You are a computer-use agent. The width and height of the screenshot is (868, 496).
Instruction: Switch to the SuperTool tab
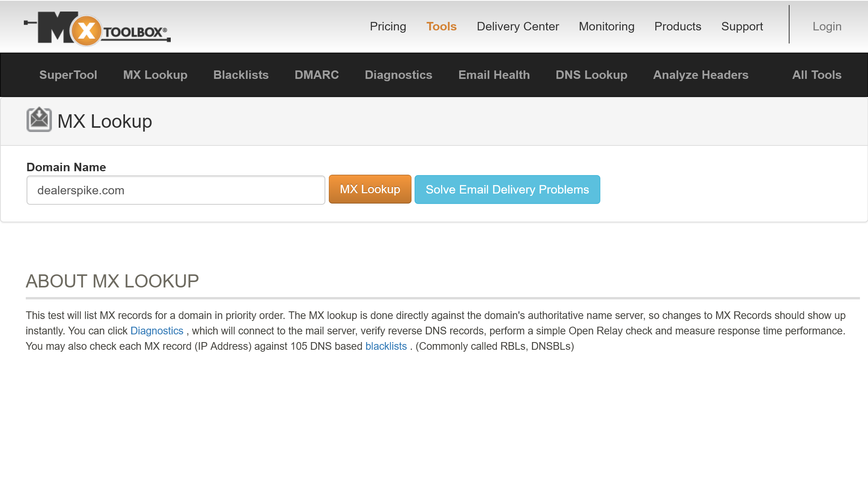point(68,75)
